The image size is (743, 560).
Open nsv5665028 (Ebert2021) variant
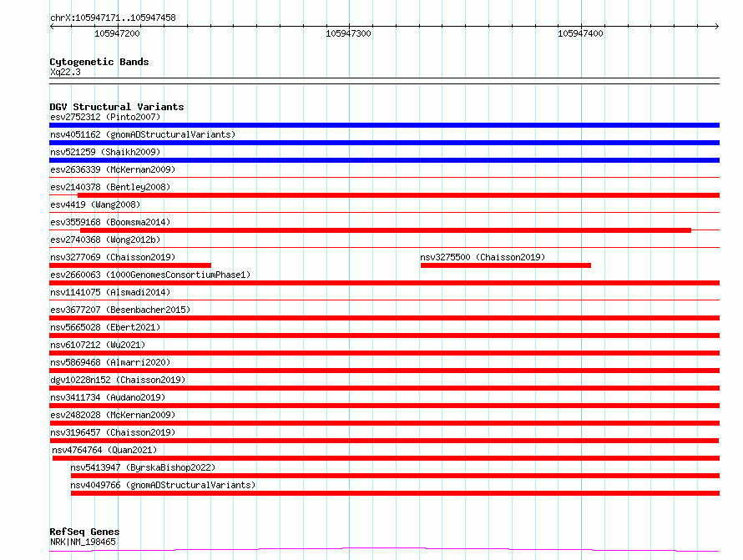pos(105,327)
